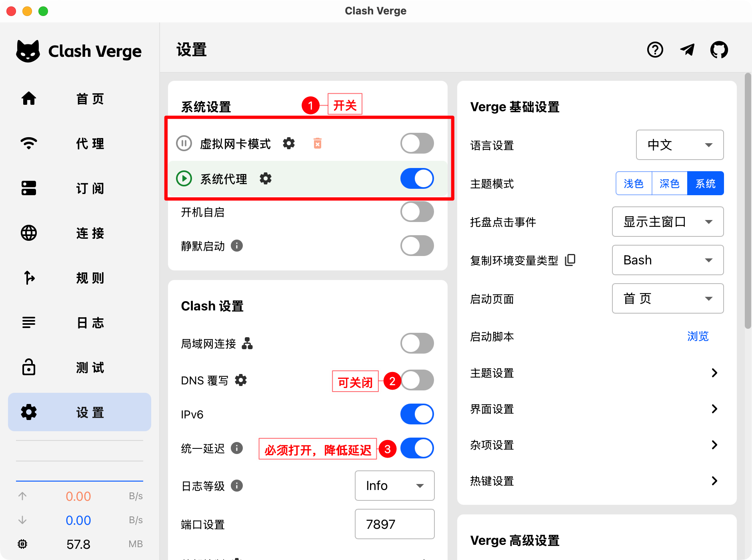Go to the 规则 rules page
The image size is (752, 560).
coord(80,278)
